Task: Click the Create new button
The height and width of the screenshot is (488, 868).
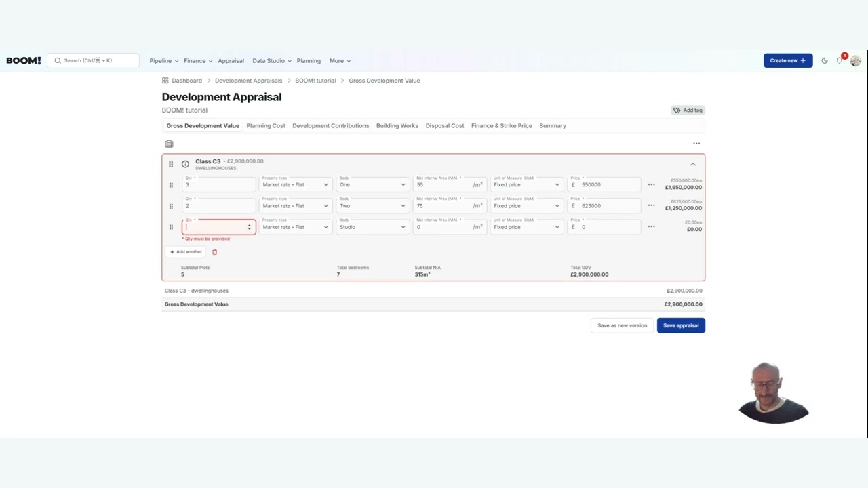Action: click(x=788, y=60)
